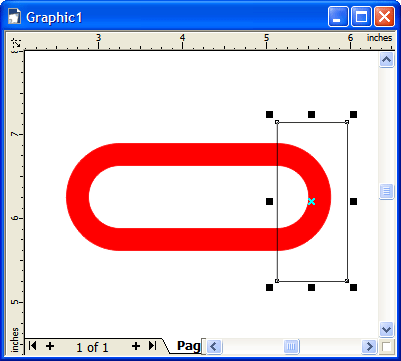Click the middle-left selection handle of rectangle
The height and width of the screenshot is (361, 401).
269,201
